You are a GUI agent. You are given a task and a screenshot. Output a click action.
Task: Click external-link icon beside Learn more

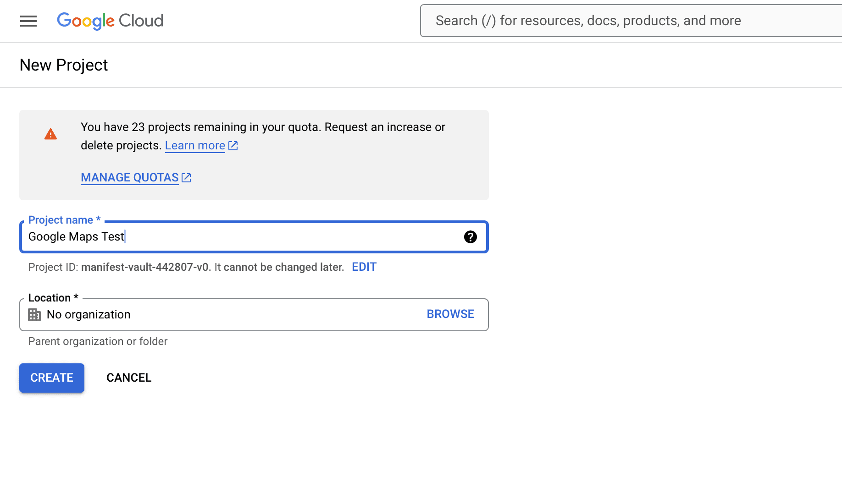click(233, 146)
